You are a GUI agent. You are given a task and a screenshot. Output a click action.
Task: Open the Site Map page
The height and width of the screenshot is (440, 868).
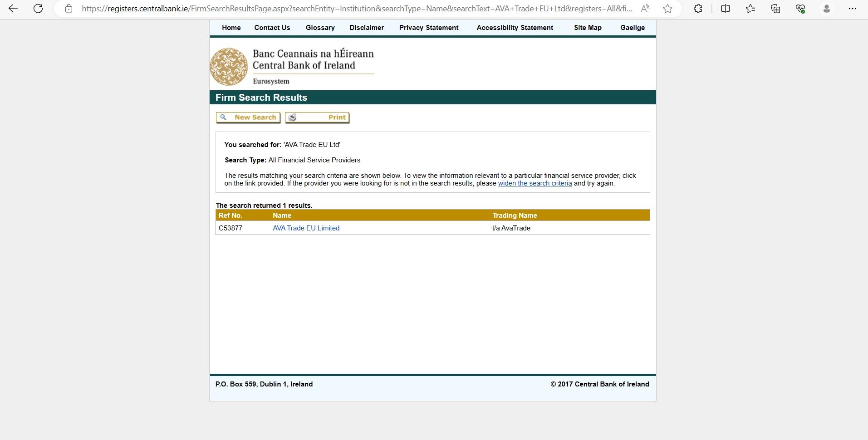coord(588,28)
